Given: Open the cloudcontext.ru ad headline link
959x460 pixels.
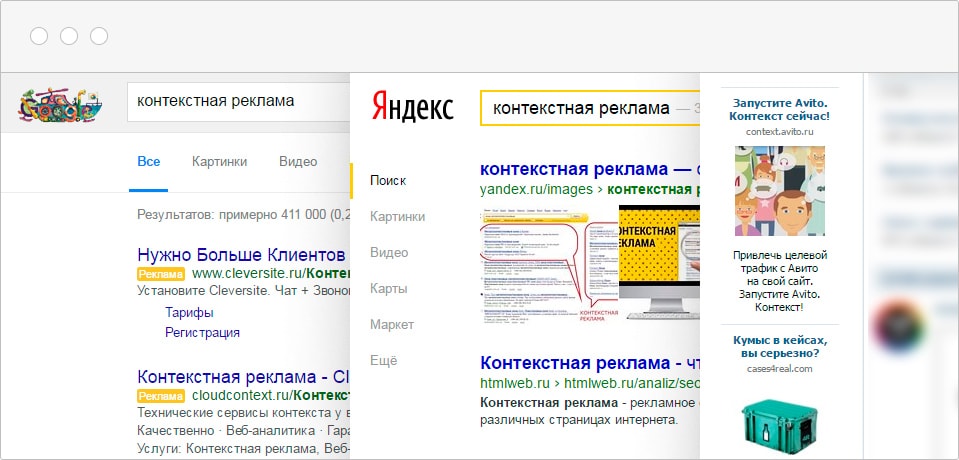Looking at the screenshot, I should [x=243, y=376].
